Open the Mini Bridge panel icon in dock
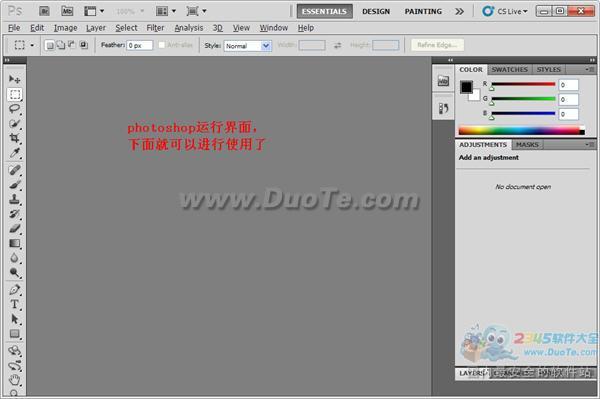The height and width of the screenshot is (399, 600). point(443,81)
